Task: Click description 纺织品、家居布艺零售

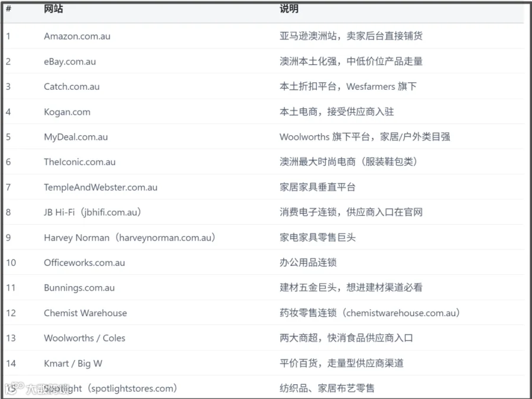Action: tap(327, 388)
